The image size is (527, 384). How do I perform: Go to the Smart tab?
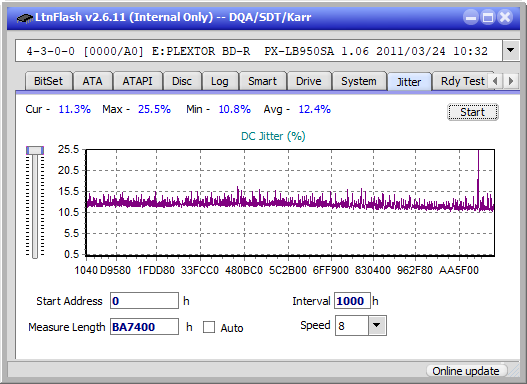click(262, 81)
